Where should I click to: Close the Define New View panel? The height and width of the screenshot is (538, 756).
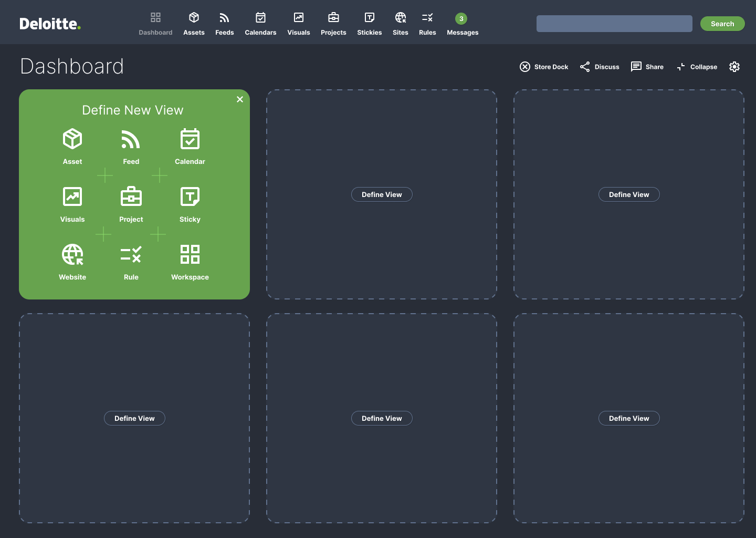240,99
